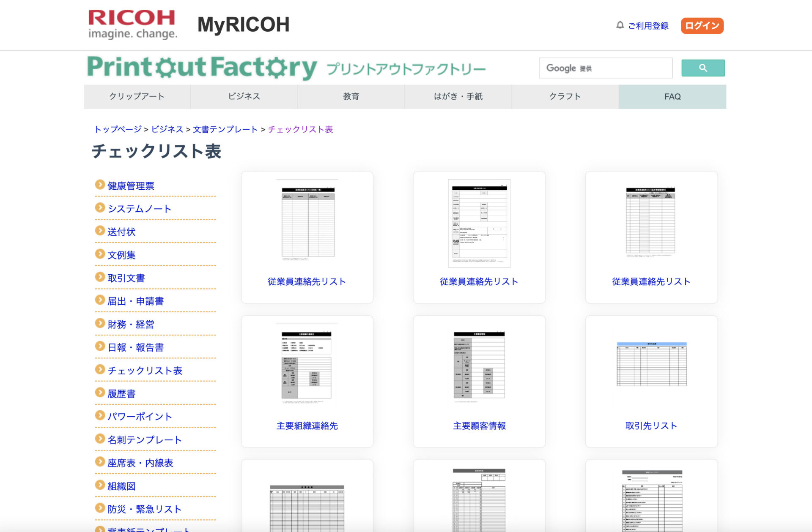The image size is (812, 532).
Task: Click the orange arrow icon beside 組織図
Action: pyautogui.click(x=100, y=486)
